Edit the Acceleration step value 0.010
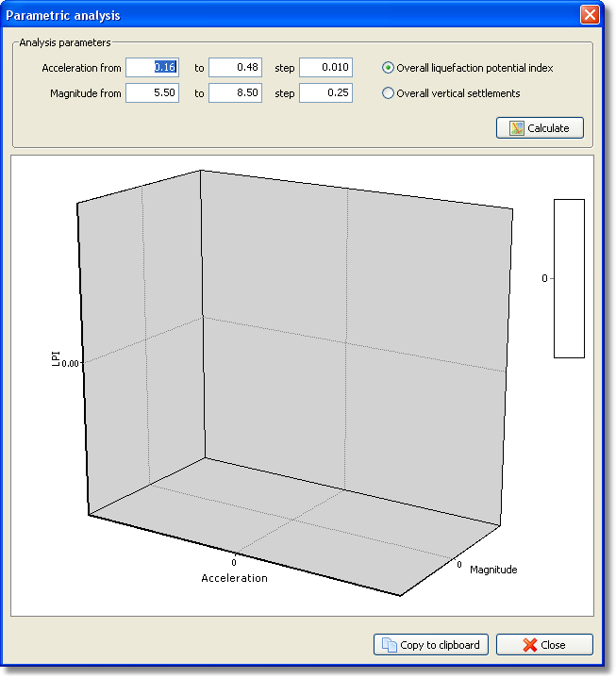616x678 pixels. (325, 68)
